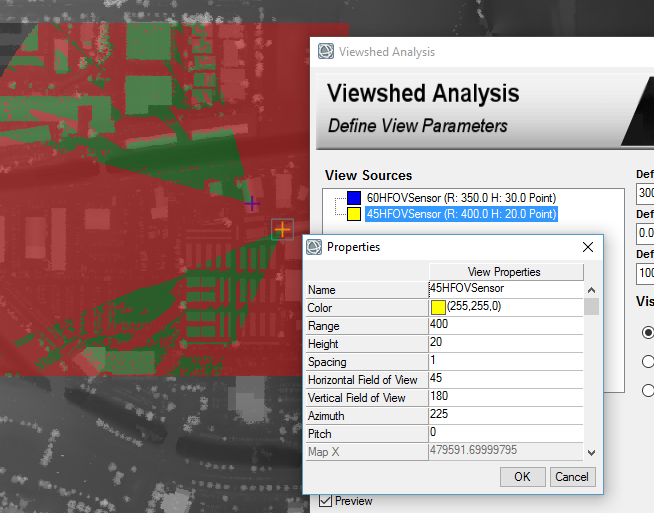Click the Viewshed Analysis window title icon
654x513 pixels.
click(x=326, y=52)
